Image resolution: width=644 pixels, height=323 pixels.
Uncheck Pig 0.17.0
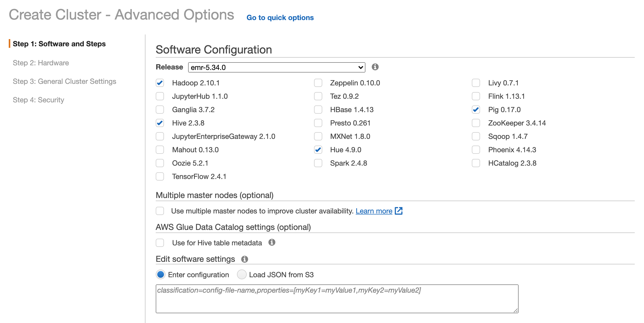[476, 110]
